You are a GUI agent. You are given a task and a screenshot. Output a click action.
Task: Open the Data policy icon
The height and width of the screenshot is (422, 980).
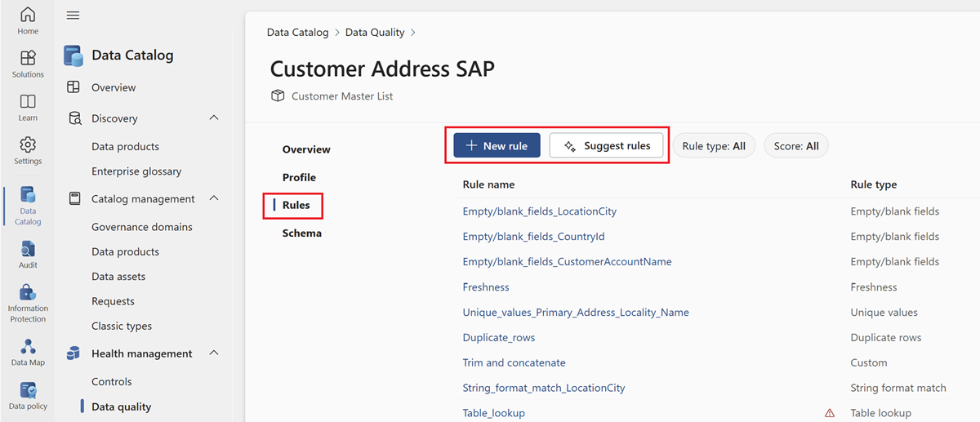pyautogui.click(x=28, y=390)
